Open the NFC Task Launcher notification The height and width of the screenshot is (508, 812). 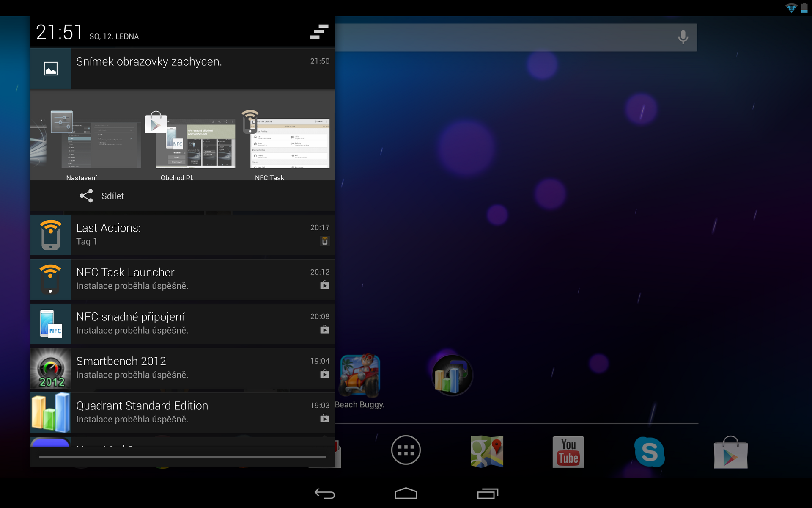tap(182, 279)
